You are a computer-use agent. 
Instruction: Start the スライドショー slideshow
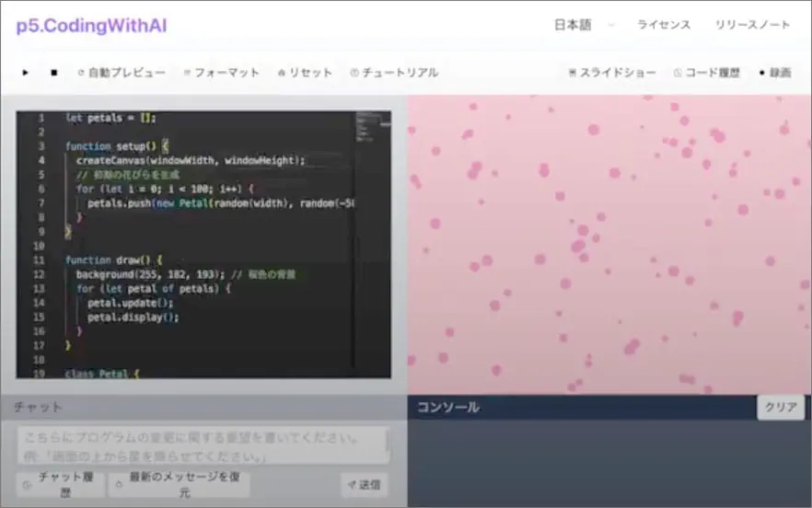(612, 73)
